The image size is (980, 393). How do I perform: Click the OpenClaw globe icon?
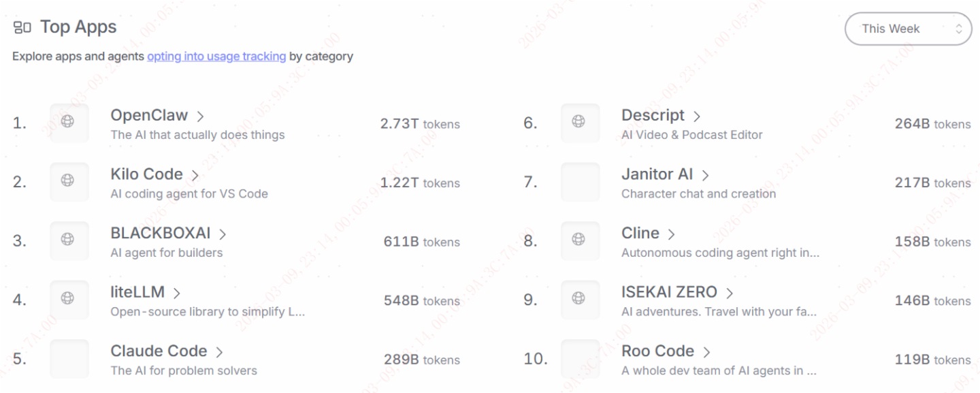[67, 122]
